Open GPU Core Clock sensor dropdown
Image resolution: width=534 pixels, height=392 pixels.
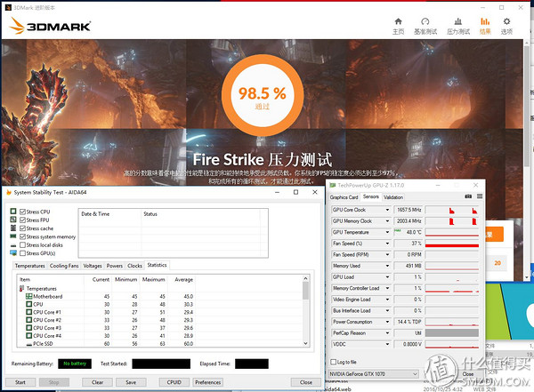(x=387, y=210)
